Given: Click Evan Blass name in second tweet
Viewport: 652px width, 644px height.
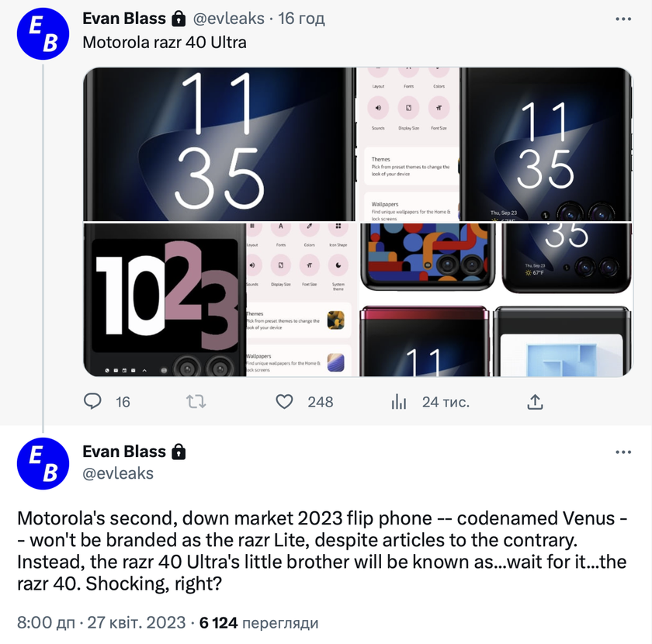Looking at the screenshot, I should (x=124, y=452).
